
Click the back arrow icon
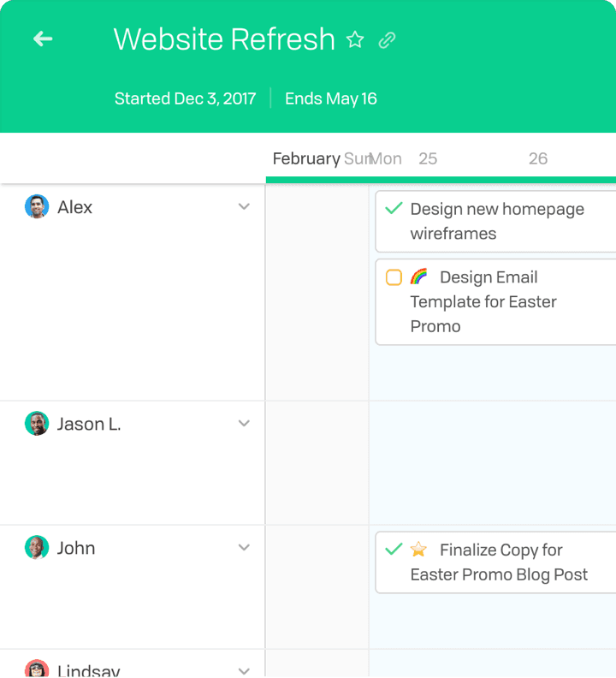[43, 39]
